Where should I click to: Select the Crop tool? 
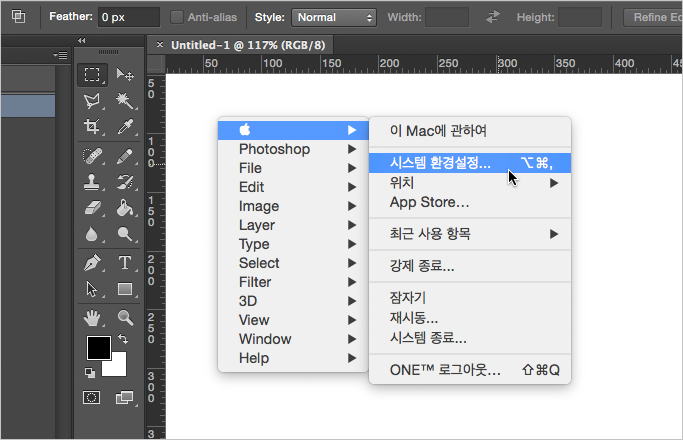click(92, 127)
